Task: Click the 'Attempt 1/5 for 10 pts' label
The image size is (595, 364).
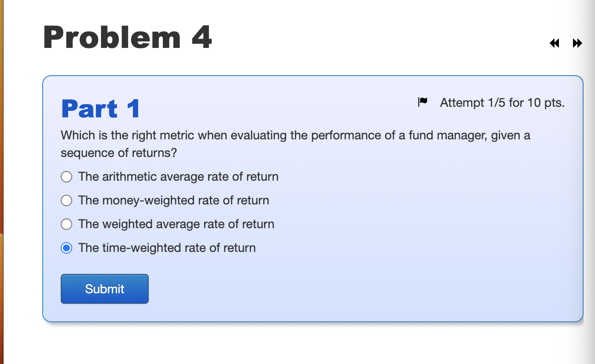Action: [502, 102]
